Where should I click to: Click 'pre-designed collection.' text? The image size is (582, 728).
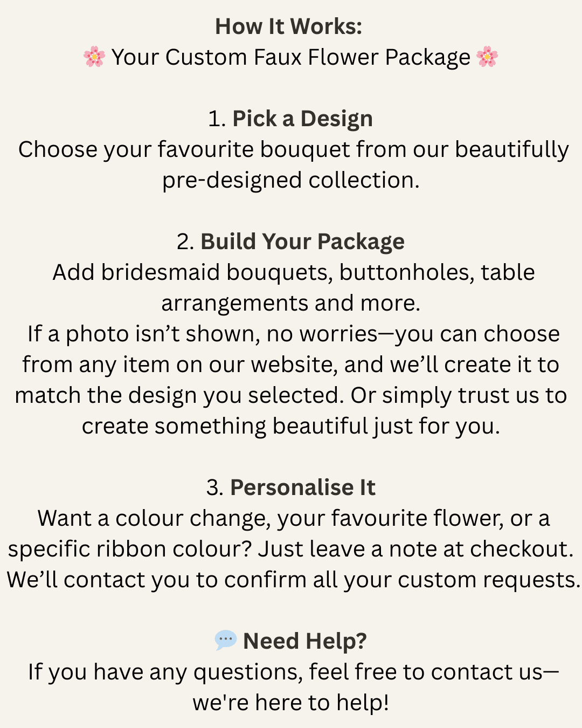(291, 180)
